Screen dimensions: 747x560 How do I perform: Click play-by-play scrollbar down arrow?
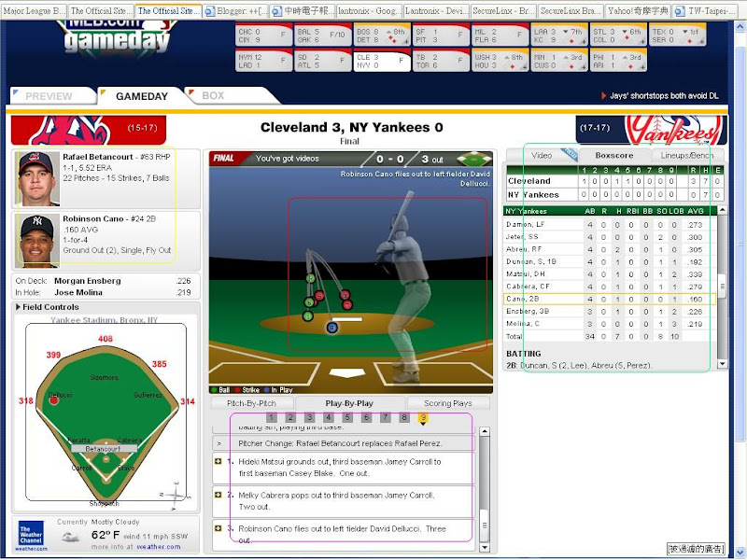(484, 548)
